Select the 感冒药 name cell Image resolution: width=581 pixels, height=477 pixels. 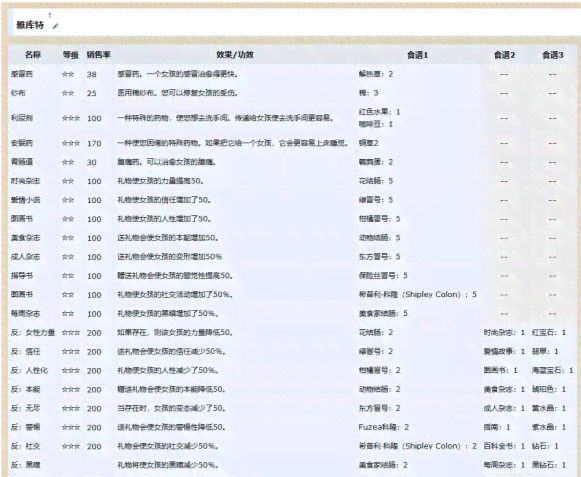[22, 74]
